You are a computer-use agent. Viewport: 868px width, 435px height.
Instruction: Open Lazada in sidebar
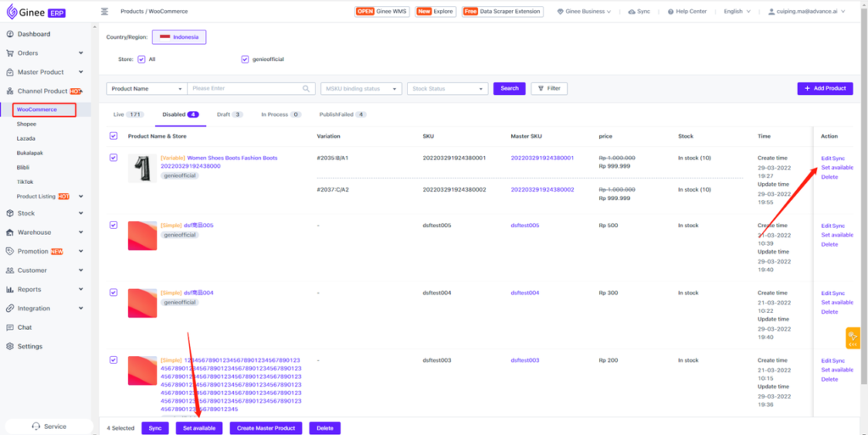25,138
